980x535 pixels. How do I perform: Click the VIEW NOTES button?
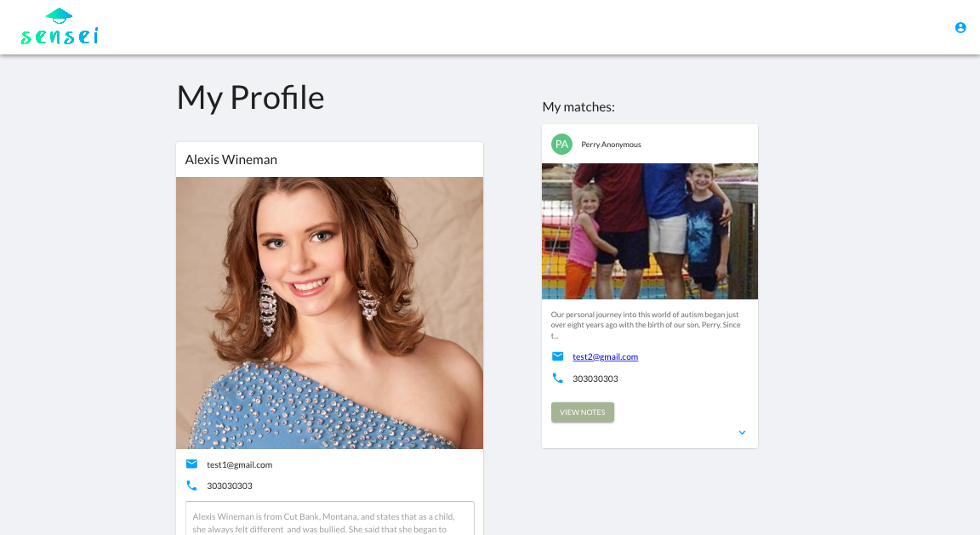tap(582, 412)
